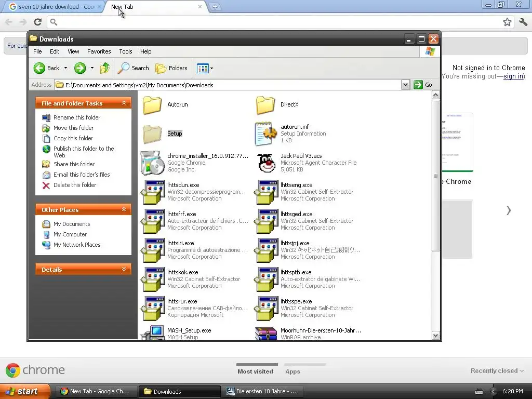Switch to the sven 10 jahre download tab

(54, 7)
